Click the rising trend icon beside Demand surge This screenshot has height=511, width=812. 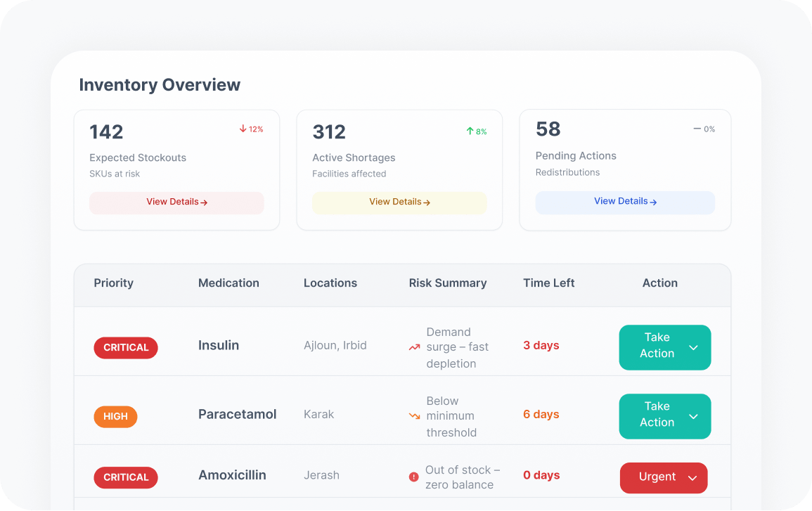[414, 347]
